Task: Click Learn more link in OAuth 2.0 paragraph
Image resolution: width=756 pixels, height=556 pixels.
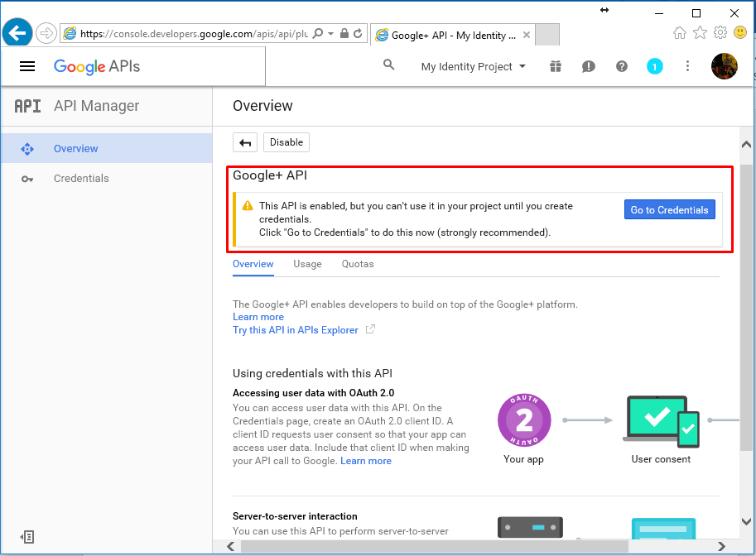Action: tap(366, 461)
